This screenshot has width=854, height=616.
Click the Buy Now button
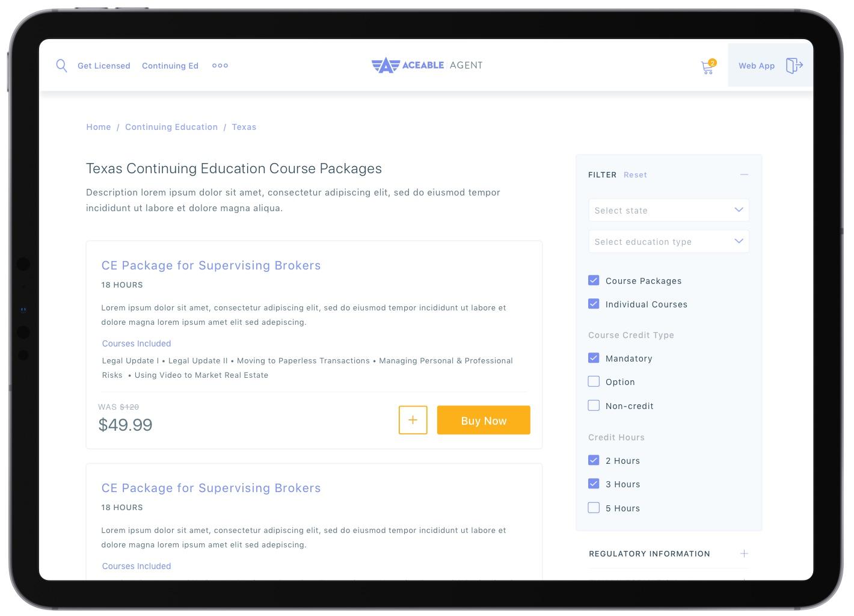pyautogui.click(x=484, y=420)
